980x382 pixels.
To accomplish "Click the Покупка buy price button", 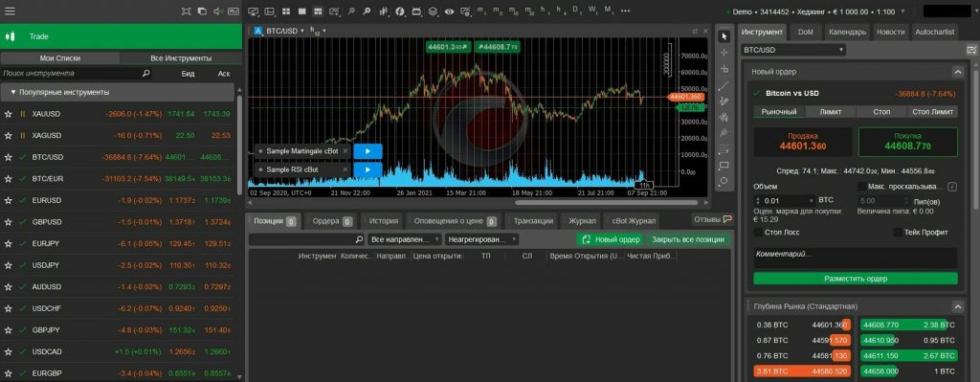I will 907,142.
